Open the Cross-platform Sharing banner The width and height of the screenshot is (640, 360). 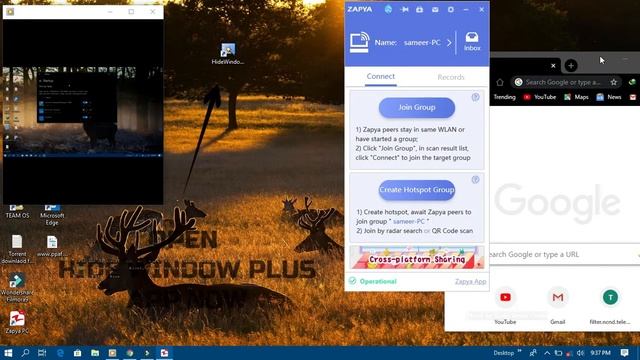[417, 257]
